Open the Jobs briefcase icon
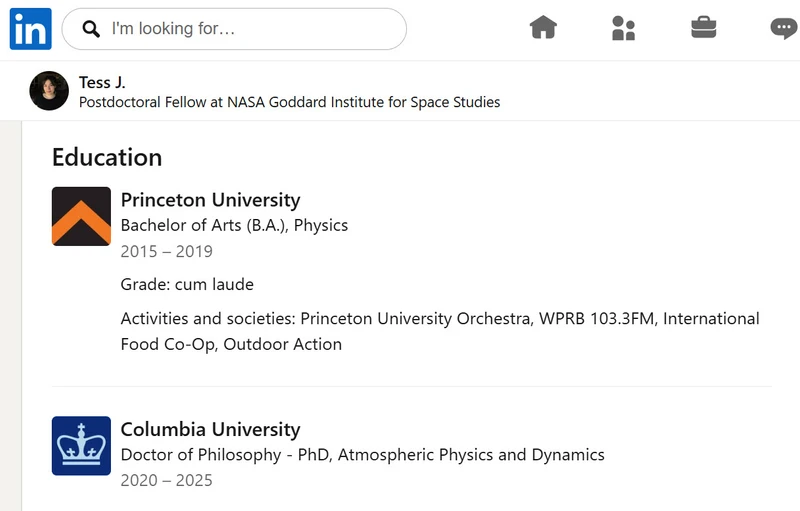 [704, 28]
